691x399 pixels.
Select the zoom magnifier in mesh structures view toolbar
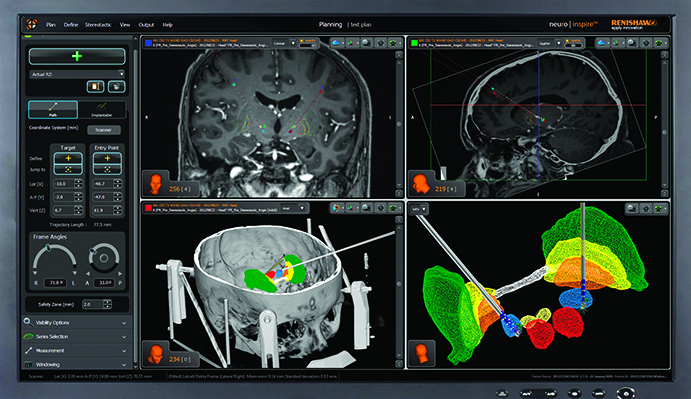click(x=632, y=208)
